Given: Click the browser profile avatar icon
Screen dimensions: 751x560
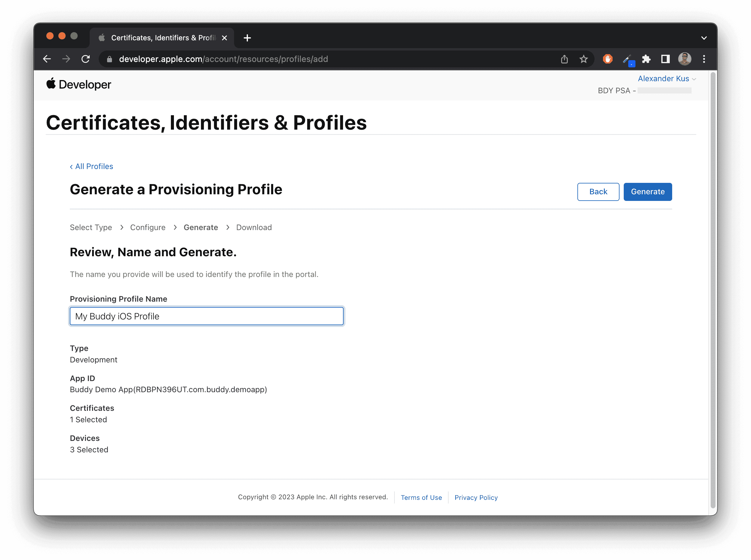Looking at the screenshot, I should pos(685,59).
